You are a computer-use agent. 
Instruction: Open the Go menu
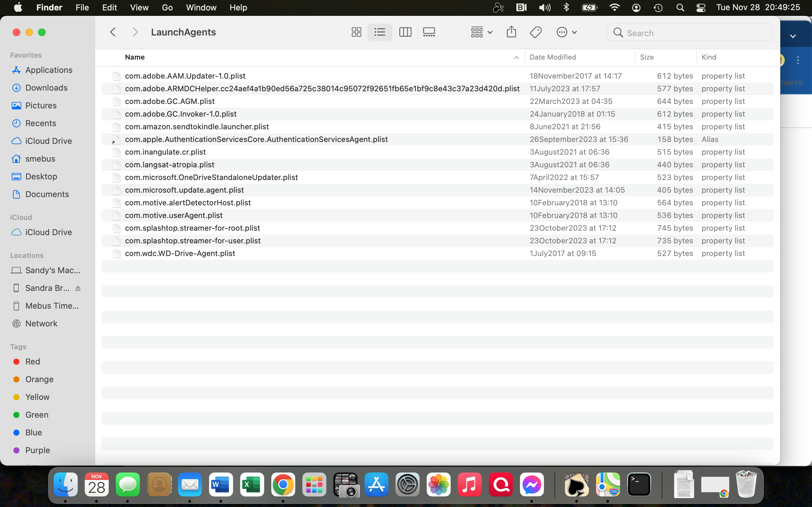pyautogui.click(x=167, y=7)
